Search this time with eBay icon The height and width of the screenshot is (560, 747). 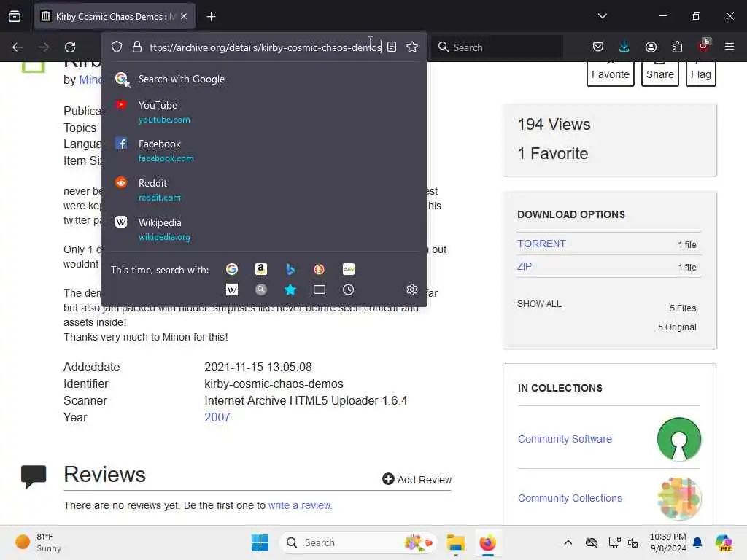click(348, 270)
